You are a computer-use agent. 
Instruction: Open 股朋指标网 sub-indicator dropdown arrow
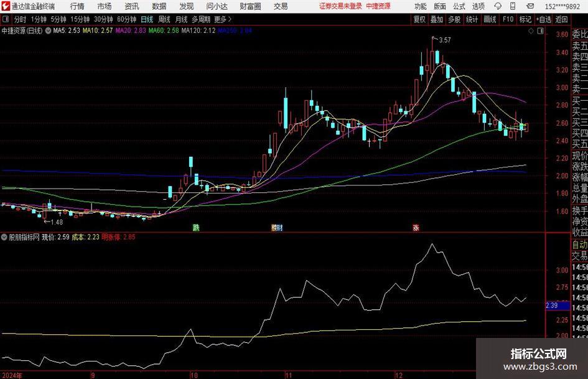4,237
